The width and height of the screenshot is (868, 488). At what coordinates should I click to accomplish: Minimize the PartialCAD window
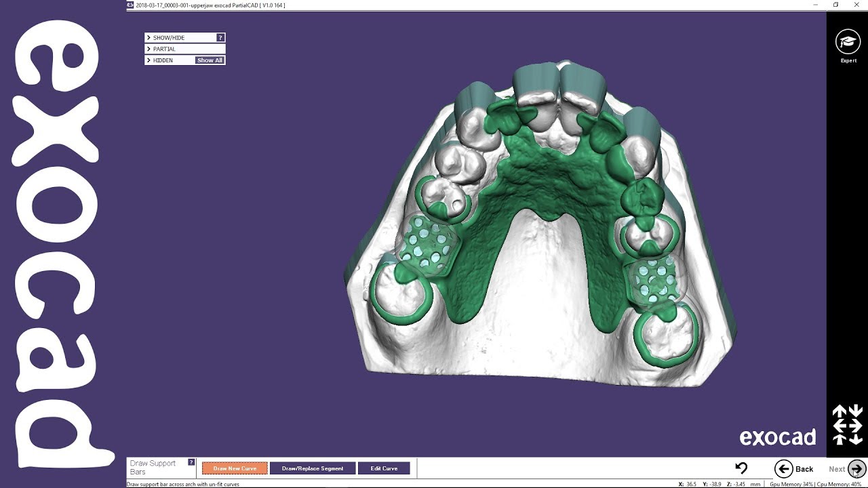815,5
